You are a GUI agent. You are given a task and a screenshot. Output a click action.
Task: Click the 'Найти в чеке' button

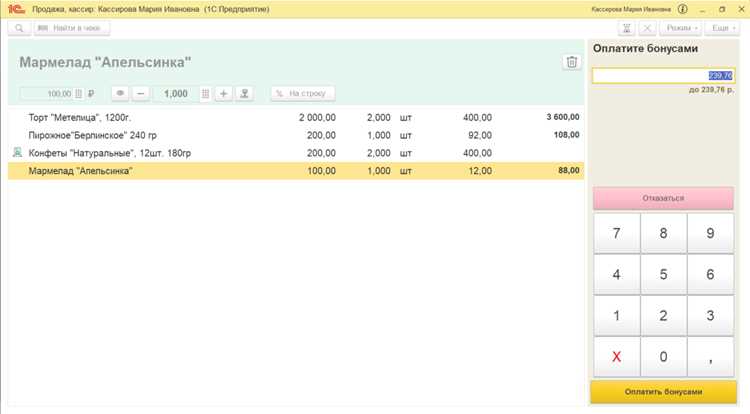pos(72,28)
